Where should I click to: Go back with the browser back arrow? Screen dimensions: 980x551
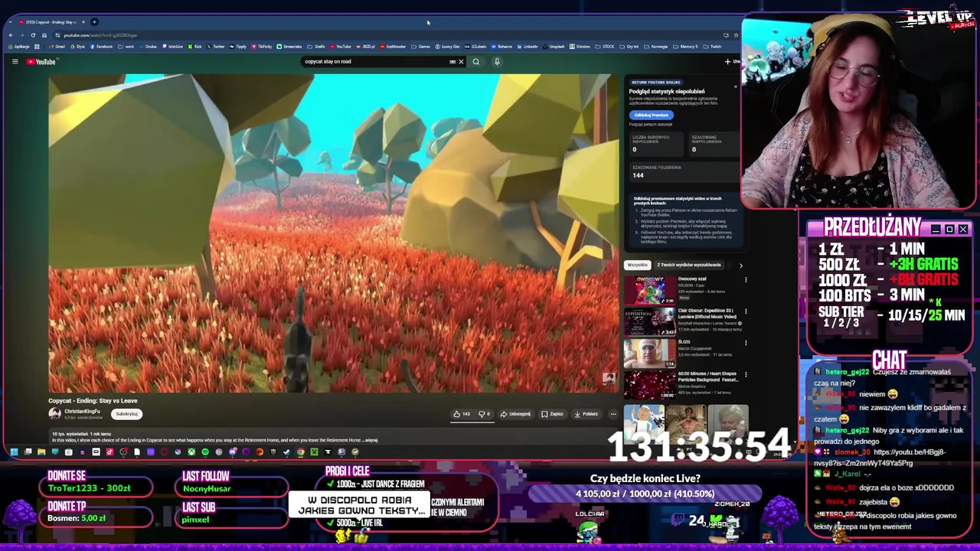click(x=11, y=35)
